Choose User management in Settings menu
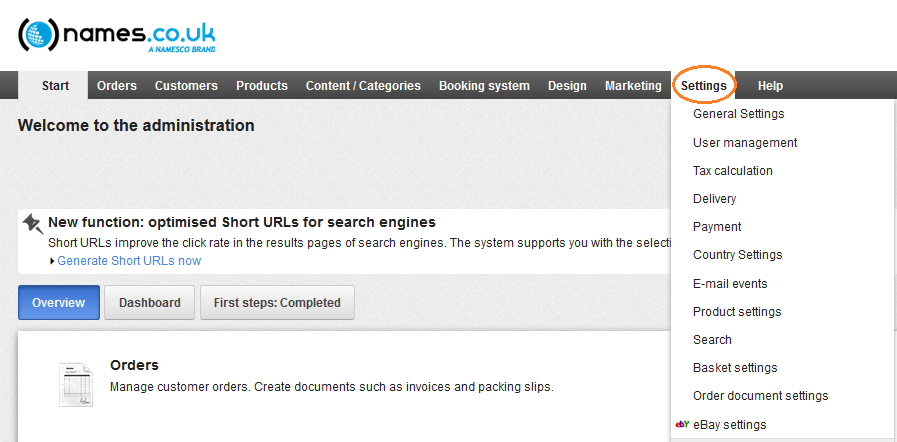This screenshot has height=442, width=897. coord(745,142)
